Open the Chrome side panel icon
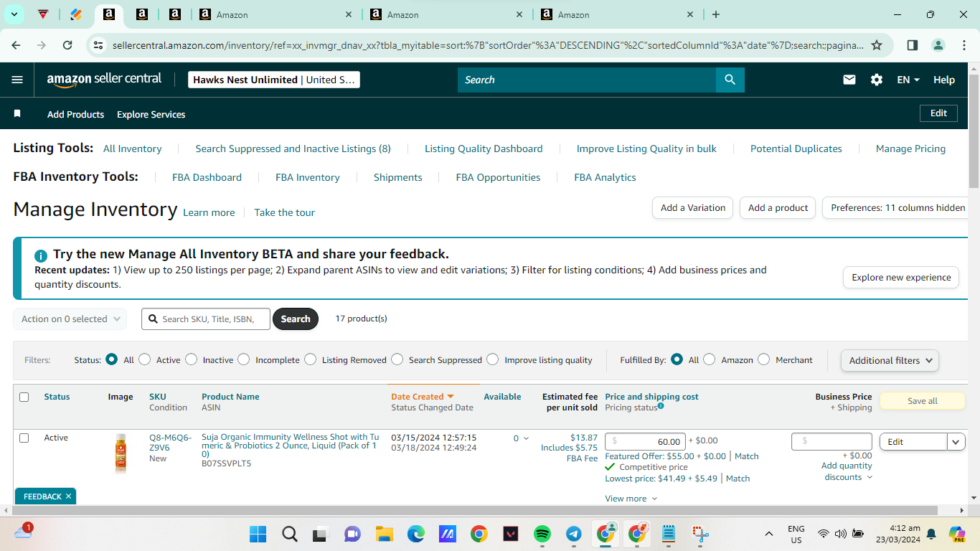980x551 pixels. click(x=913, y=45)
